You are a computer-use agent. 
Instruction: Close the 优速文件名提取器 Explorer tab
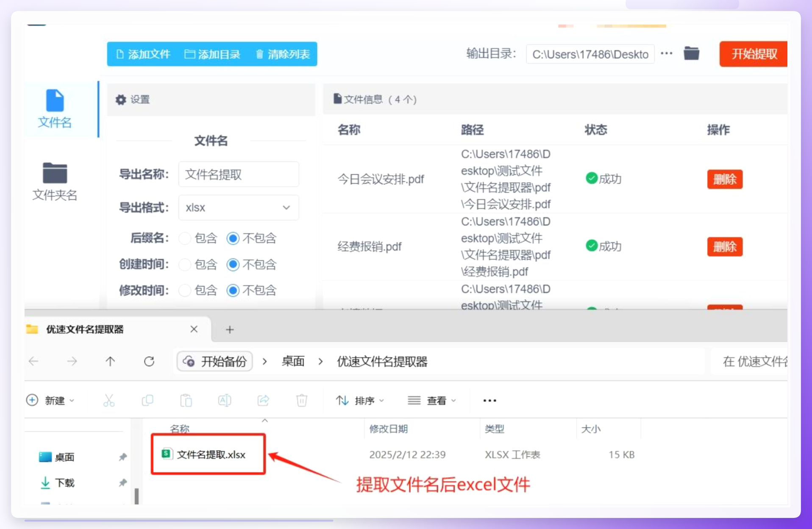pyautogui.click(x=194, y=329)
